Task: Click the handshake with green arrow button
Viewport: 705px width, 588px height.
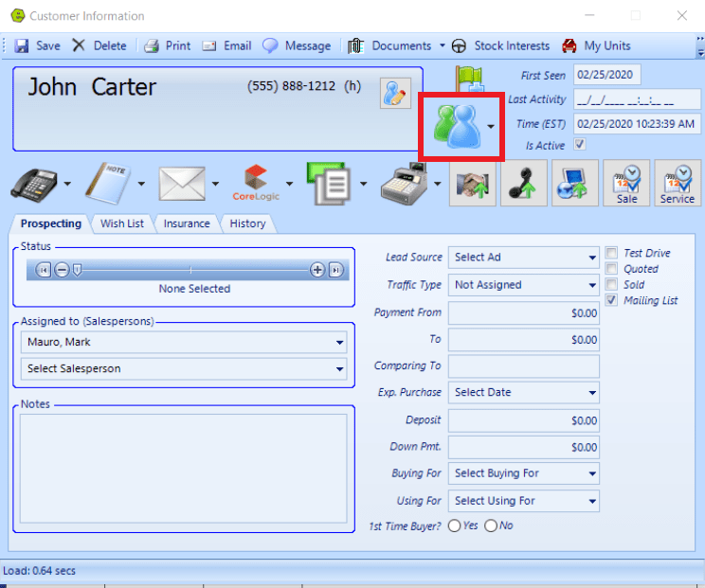Action: [x=473, y=184]
